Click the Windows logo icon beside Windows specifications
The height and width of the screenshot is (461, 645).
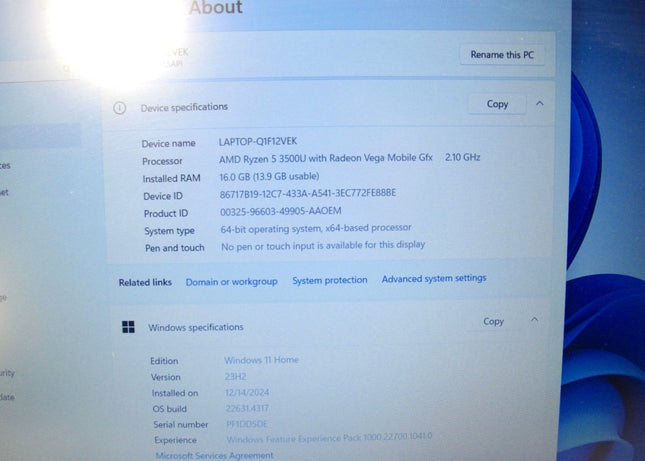pyautogui.click(x=128, y=327)
